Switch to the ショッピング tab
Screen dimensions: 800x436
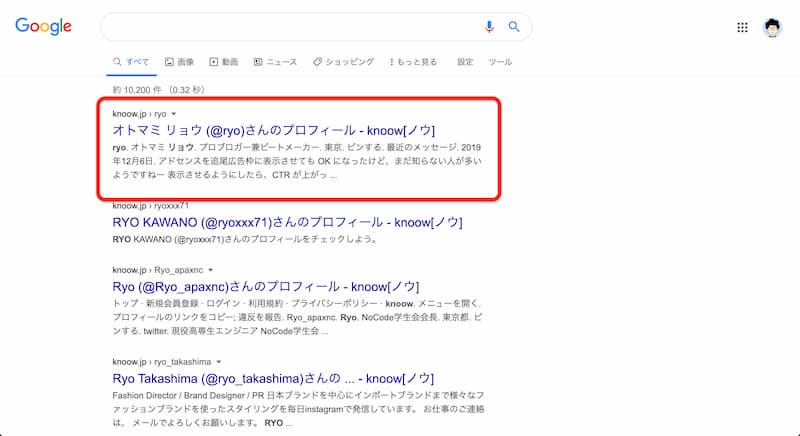click(343, 62)
